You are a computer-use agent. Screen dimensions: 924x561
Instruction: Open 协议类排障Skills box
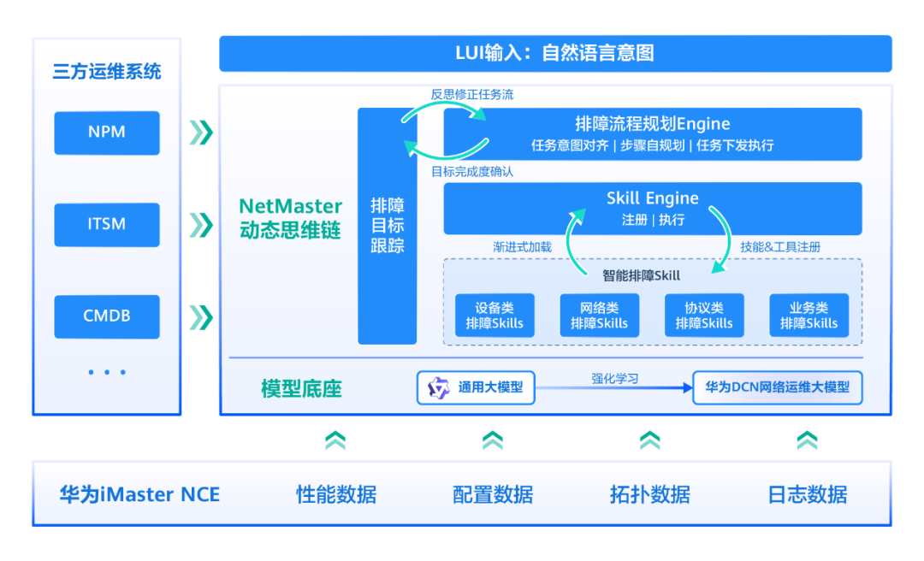[x=704, y=316]
